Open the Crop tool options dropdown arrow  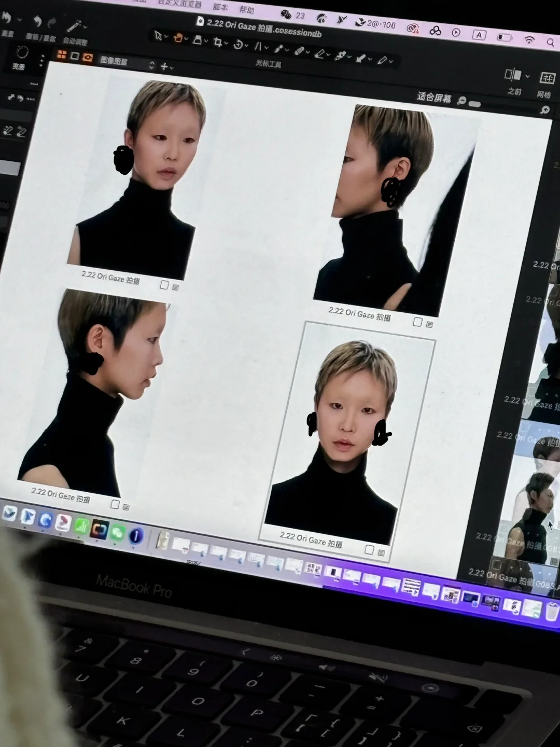[x=227, y=44]
